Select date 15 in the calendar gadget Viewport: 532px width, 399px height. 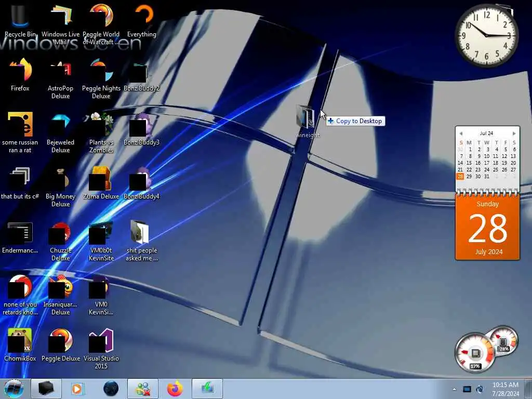coord(469,163)
